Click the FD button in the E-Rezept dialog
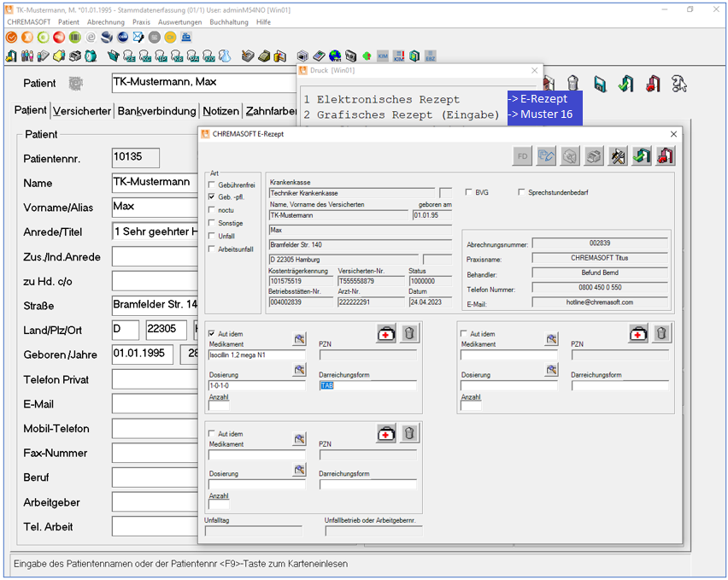Image resolution: width=728 pixels, height=580 pixels. 522,156
